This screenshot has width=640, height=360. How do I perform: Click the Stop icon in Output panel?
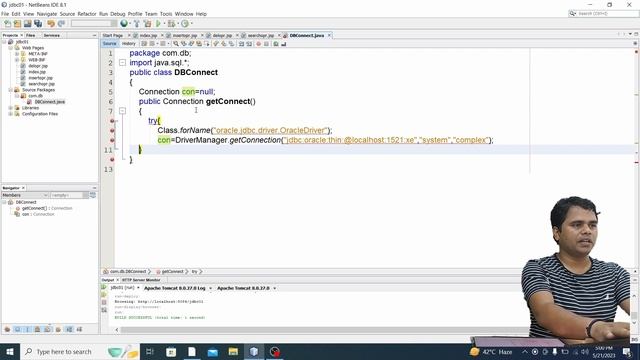(x=104, y=302)
